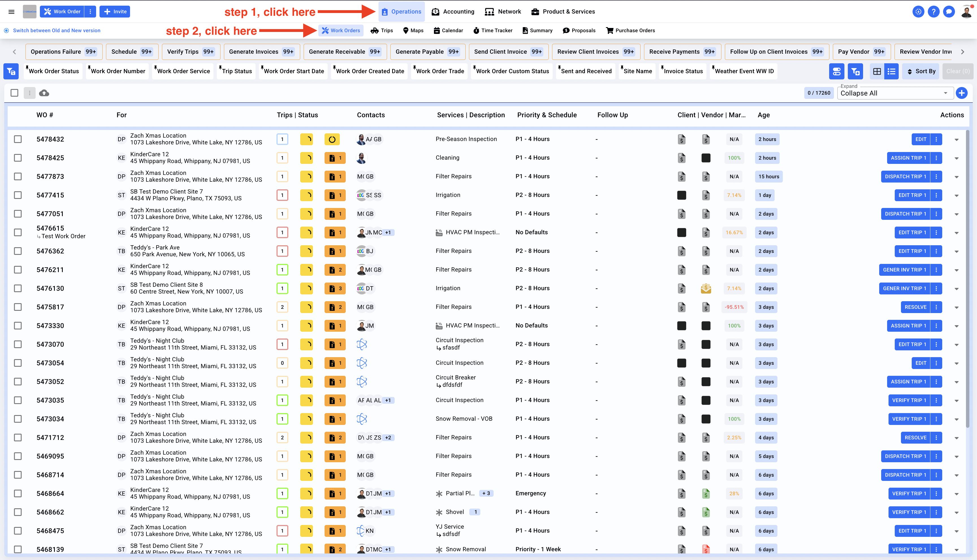977x560 pixels.
Task: Open the Collapse All expand dropdown
Action: coord(895,93)
